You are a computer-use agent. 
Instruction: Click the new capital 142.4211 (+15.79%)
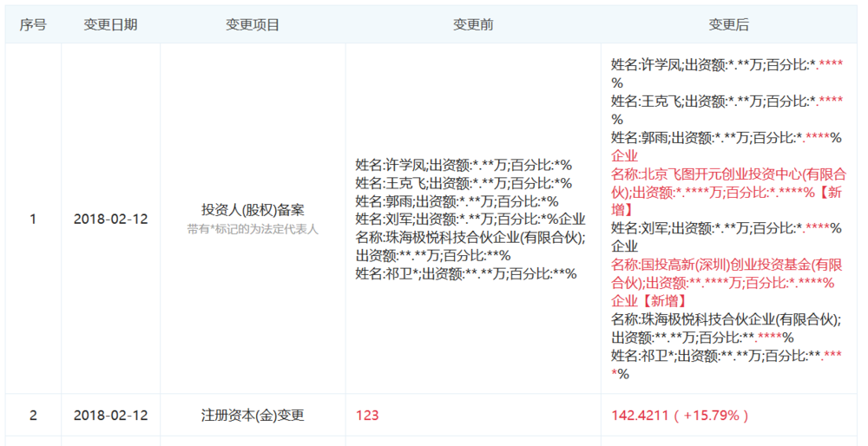click(681, 416)
